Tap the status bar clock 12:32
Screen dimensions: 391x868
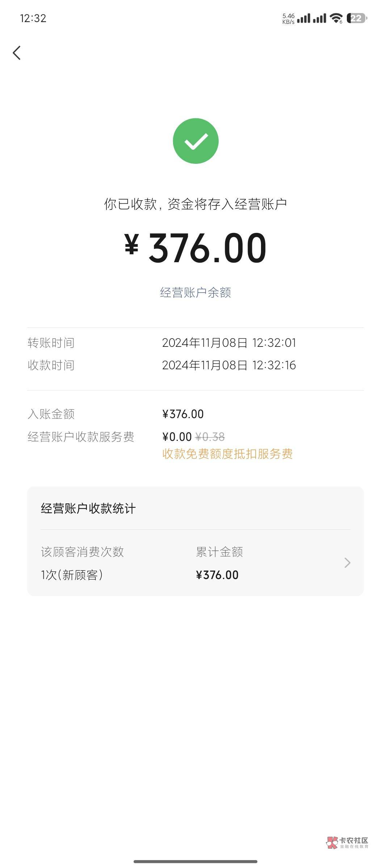point(33,18)
